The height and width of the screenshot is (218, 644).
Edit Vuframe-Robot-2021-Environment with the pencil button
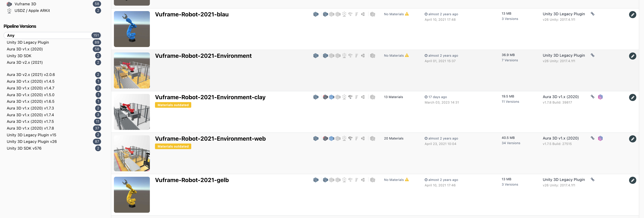click(x=632, y=56)
